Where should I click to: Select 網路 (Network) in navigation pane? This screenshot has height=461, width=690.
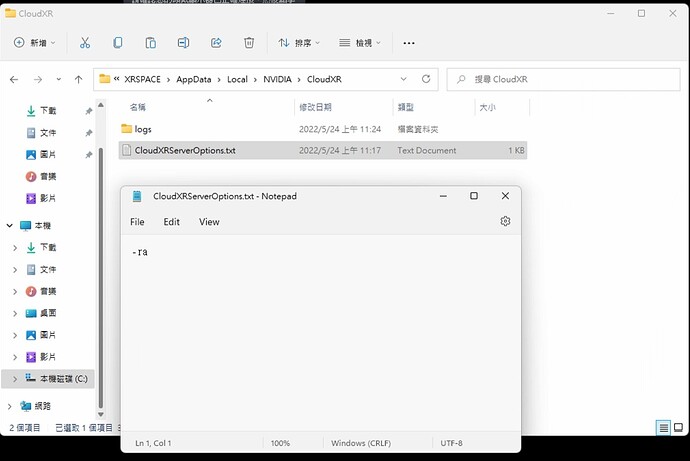click(36, 406)
